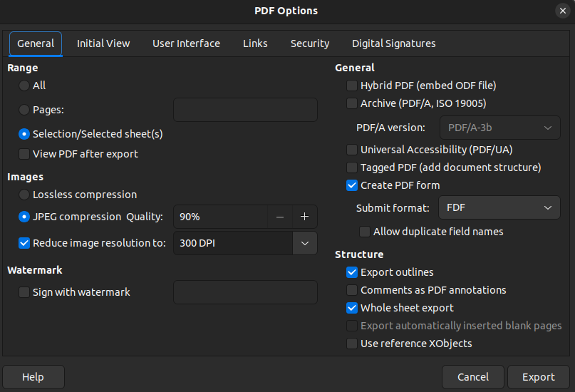Expand the 300 DPI resolution dropdown

pyautogui.click(x=305, y=243)
